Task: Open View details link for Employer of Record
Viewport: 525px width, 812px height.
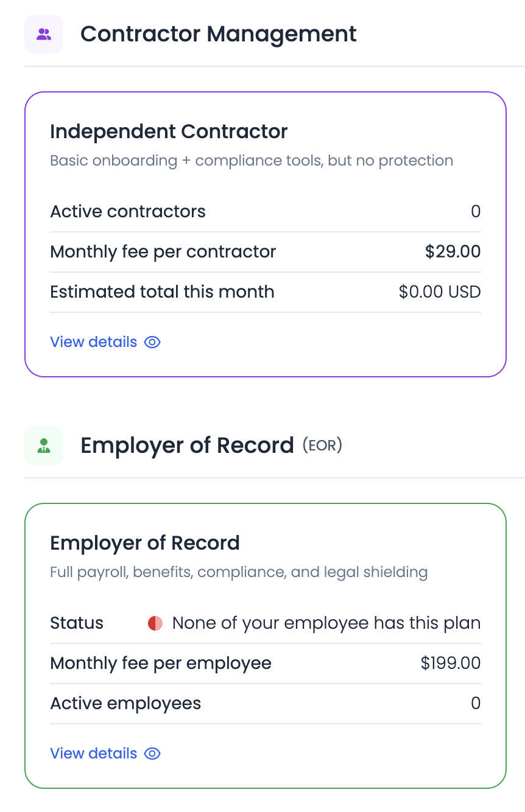Action: 94,754
